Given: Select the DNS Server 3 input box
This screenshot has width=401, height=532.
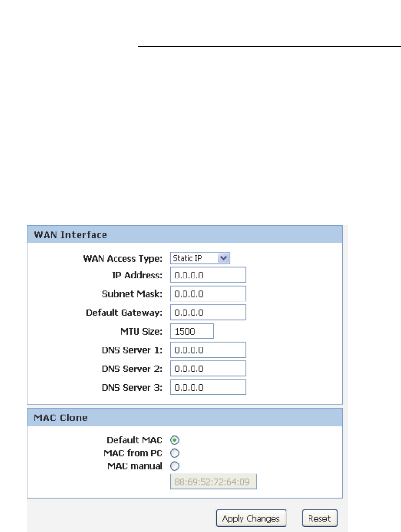Looking at the screenshot, I should click(207, 387).
